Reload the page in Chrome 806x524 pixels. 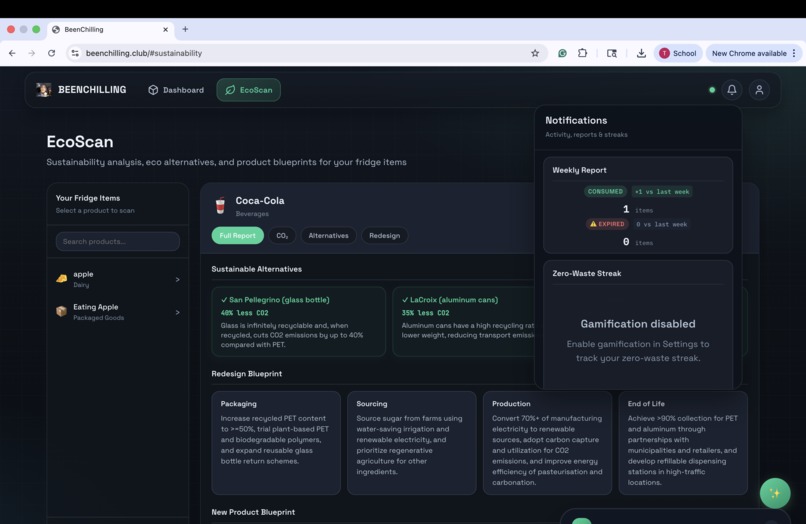coord(51,53)
